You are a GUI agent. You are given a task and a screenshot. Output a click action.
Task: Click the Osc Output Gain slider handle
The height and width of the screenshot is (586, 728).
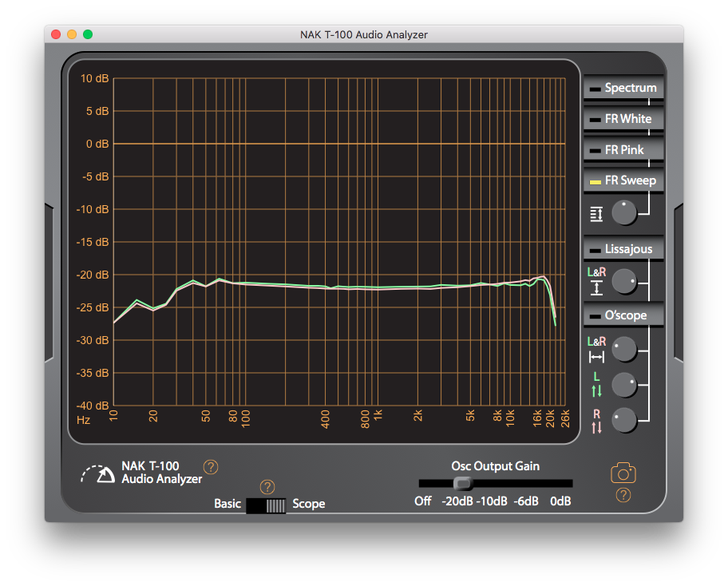coord(462,483)
